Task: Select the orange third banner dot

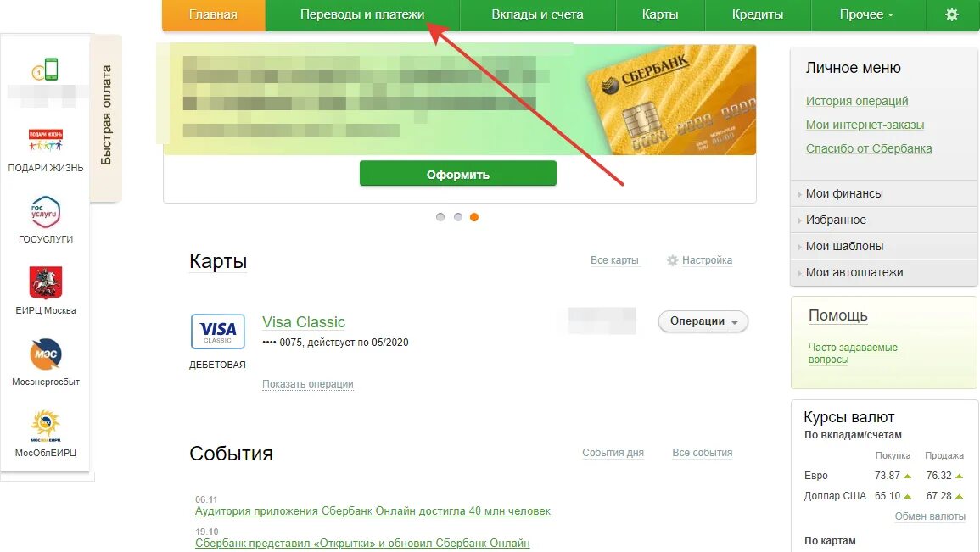Action: [474, 217]
